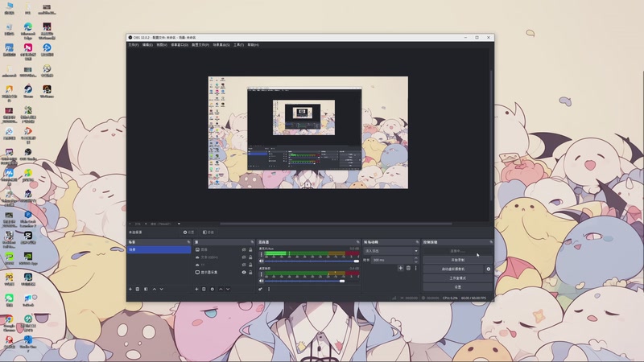Screen dimensions: 644x362
Task: Toggle lock on the 文本(GDI+) source
Action: [250, 257]
